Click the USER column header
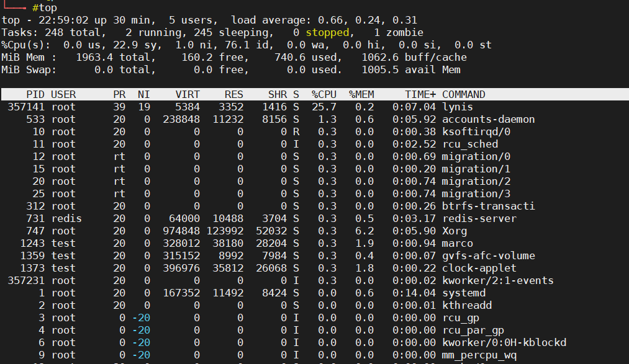This screenshot has height=364, width=629. tap(63, 94)
